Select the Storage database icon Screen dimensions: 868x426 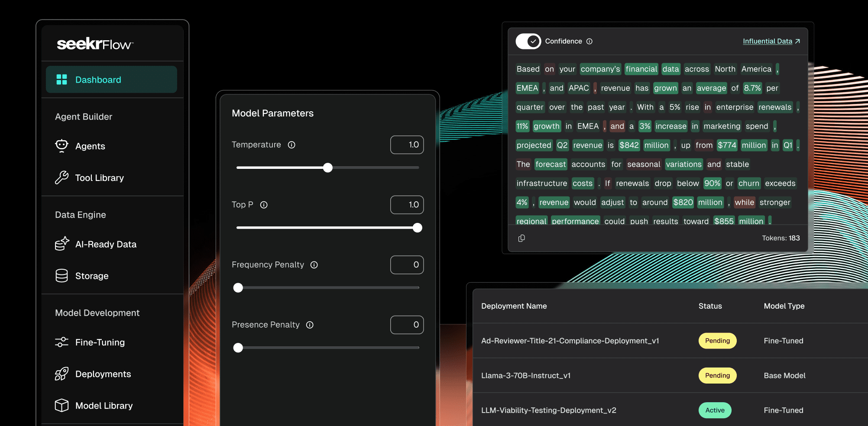[62, 276]
